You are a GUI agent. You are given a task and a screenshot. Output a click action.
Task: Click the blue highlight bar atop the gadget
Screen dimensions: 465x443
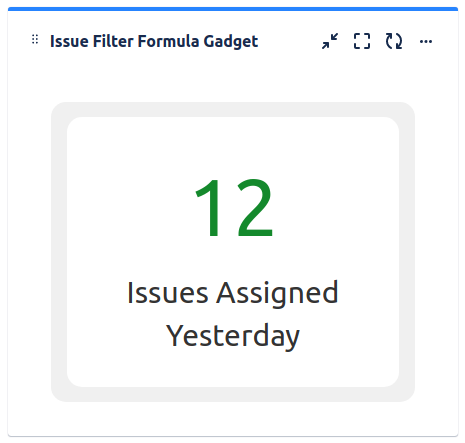point(233,9)
